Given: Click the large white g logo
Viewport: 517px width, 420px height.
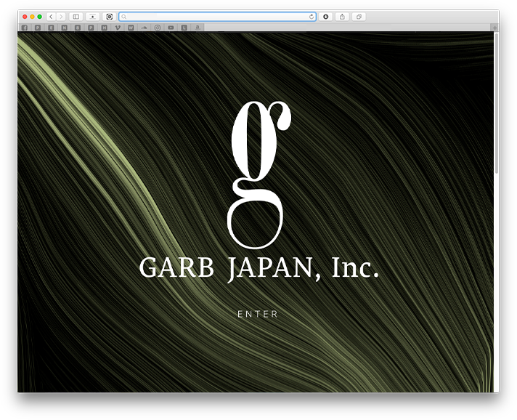Looking at the screenshot, I should coord(259,175).
